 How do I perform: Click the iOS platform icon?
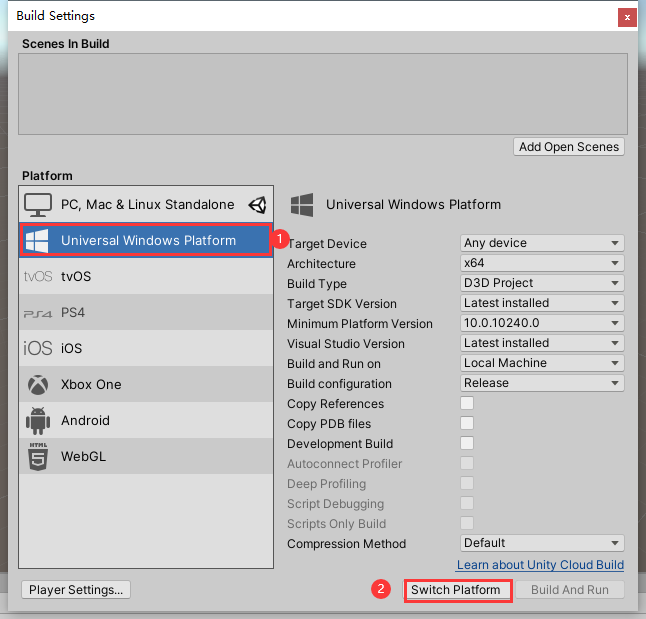point(38,348)
